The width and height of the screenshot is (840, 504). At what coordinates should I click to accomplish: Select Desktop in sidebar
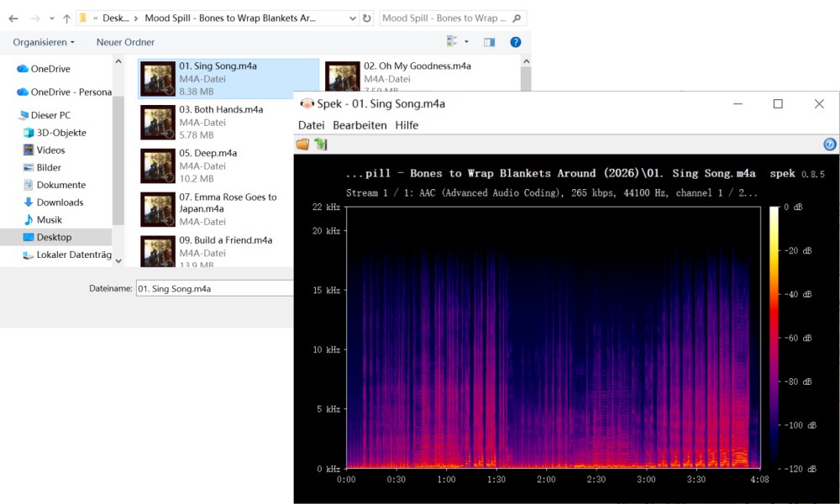tap(55, 237)
